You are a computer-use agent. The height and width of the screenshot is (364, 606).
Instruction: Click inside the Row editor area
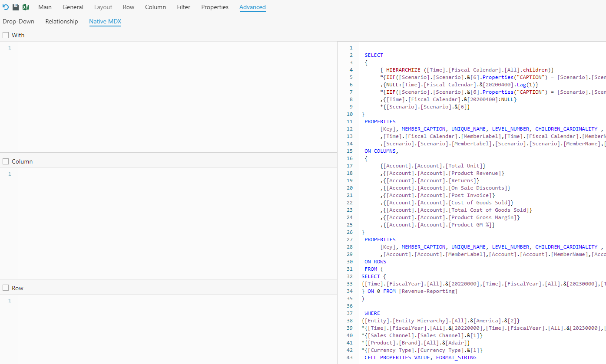pyautogui.click(x=169, y=329)
